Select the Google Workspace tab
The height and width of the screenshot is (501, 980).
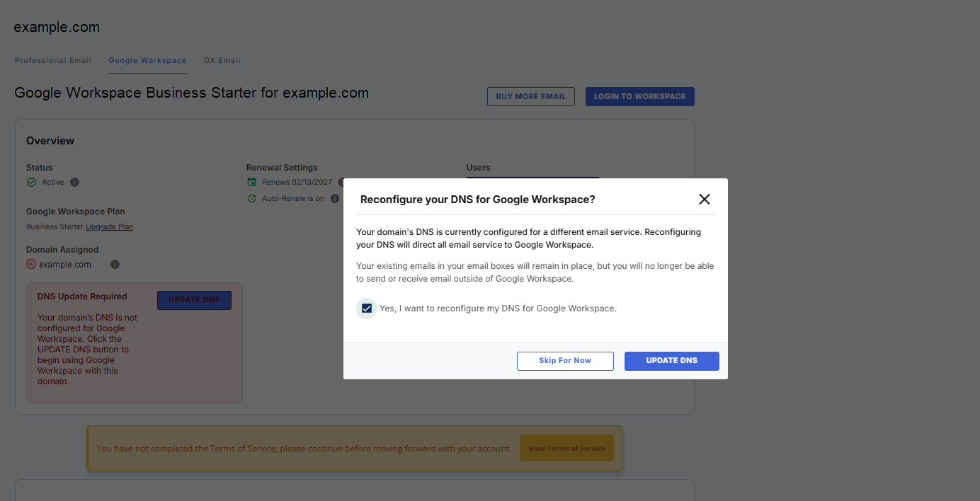point(147,61)
